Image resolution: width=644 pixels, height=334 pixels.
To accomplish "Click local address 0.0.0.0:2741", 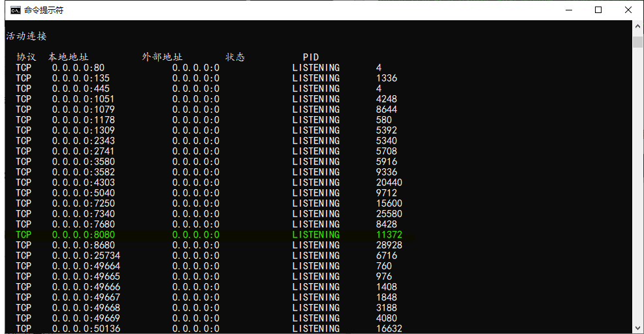I will (x=84, y=151).
